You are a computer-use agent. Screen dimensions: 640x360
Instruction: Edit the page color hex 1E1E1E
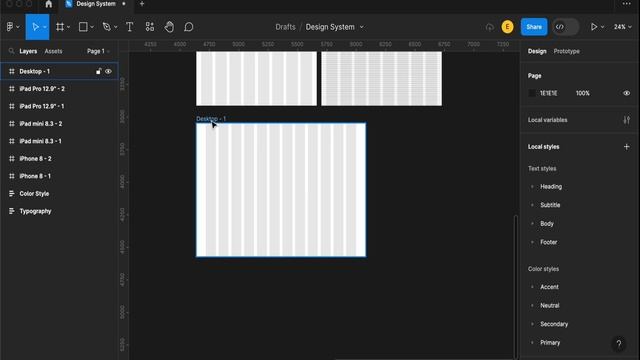(549, 93)
